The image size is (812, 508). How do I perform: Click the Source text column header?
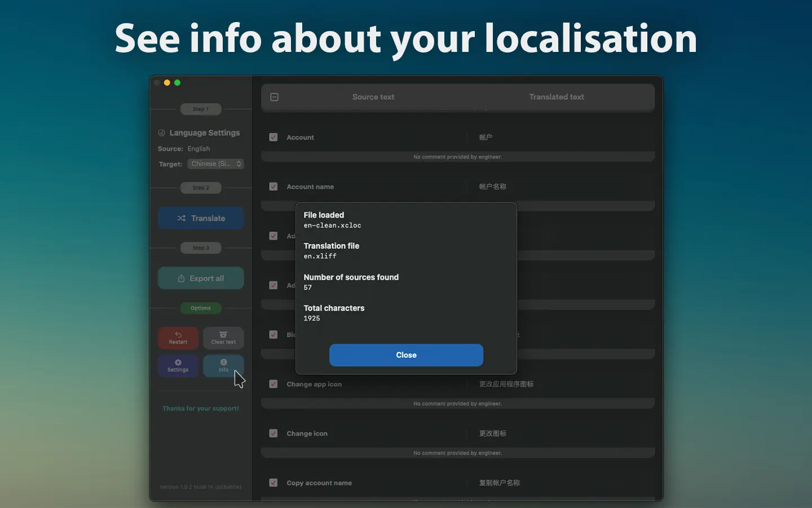pos(373,97)
